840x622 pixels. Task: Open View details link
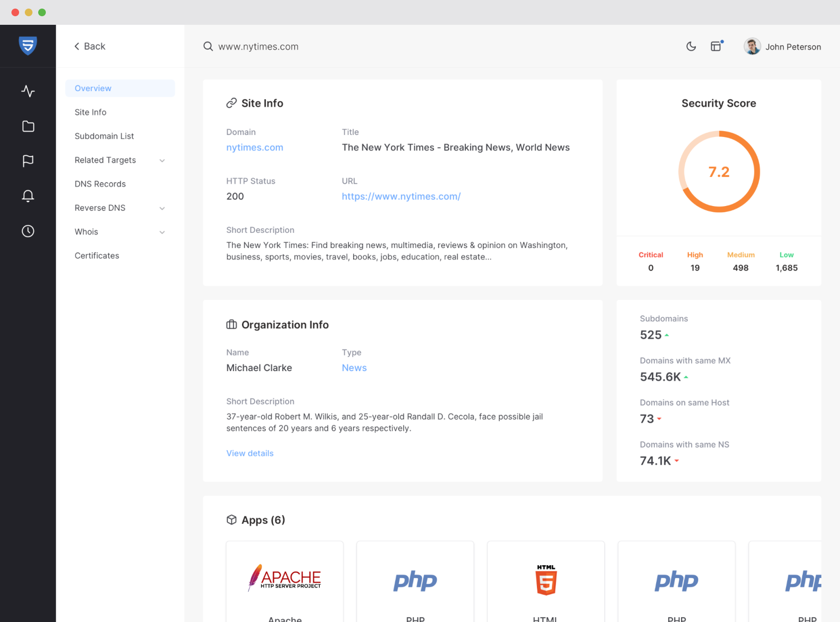(250, 453)
